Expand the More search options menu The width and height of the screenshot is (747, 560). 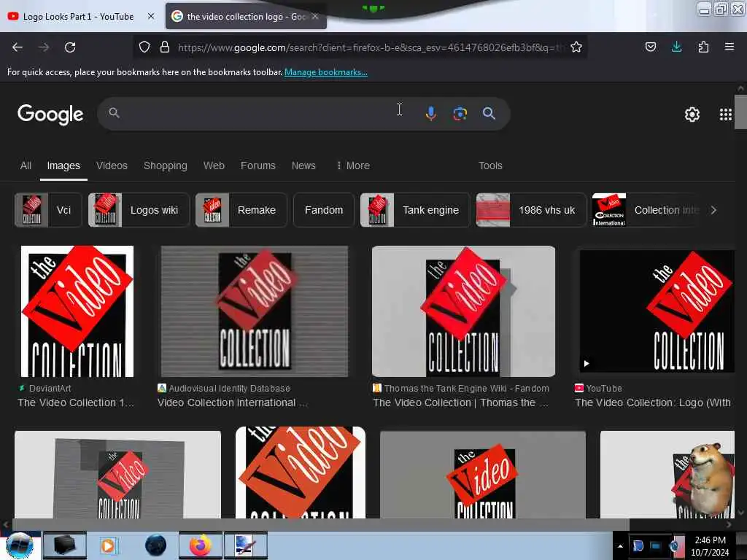(353, 166)
